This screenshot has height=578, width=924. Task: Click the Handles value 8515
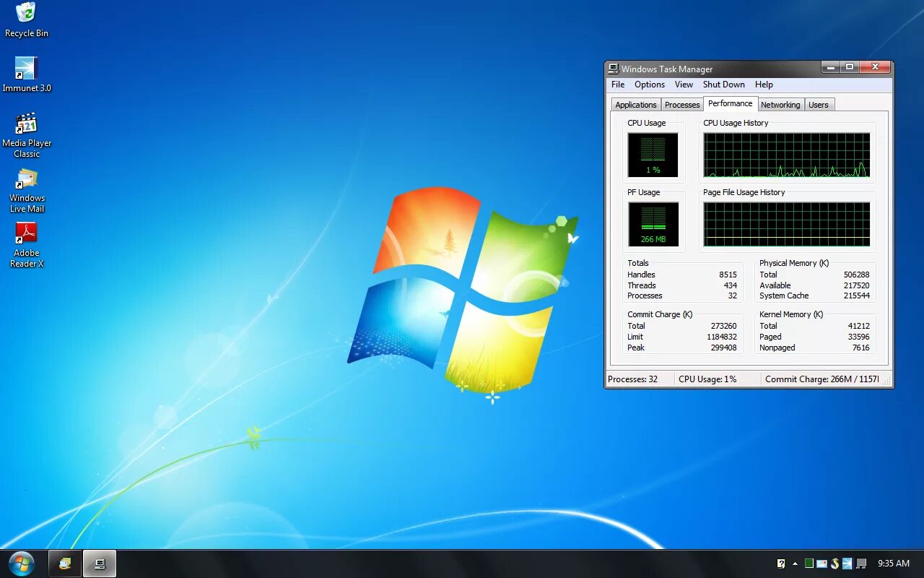[x=728, y=275]
